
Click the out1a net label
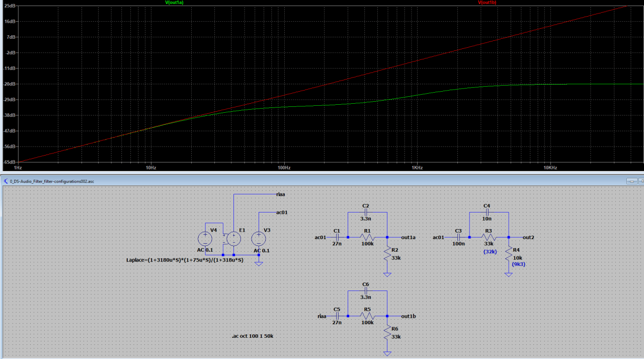click(x=408, y=237)
